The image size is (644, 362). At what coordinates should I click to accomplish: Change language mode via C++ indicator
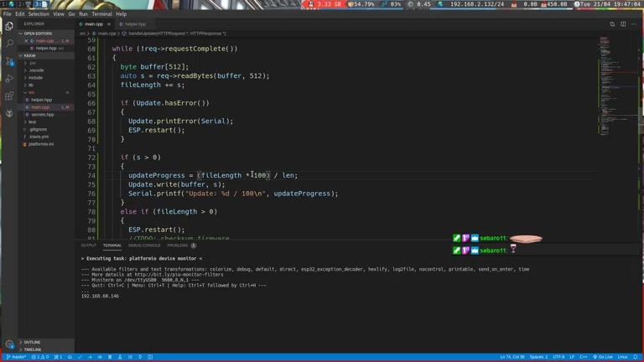pos(584,357)
